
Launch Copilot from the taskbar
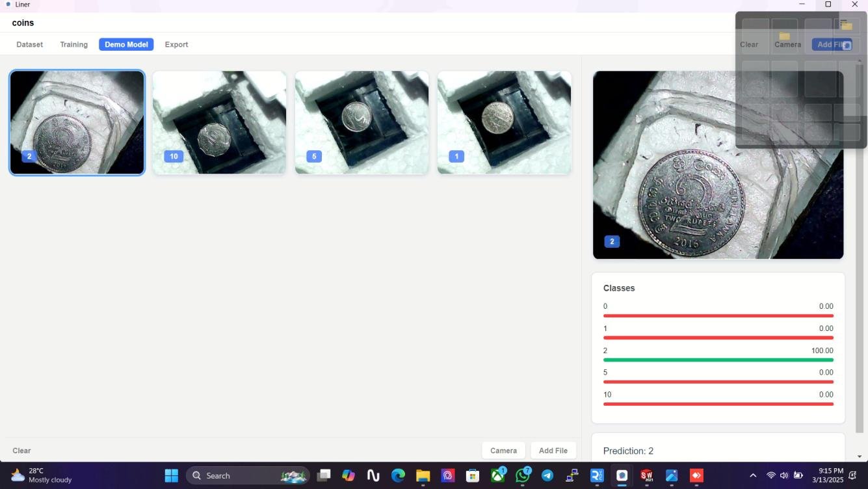click(349, 475)
